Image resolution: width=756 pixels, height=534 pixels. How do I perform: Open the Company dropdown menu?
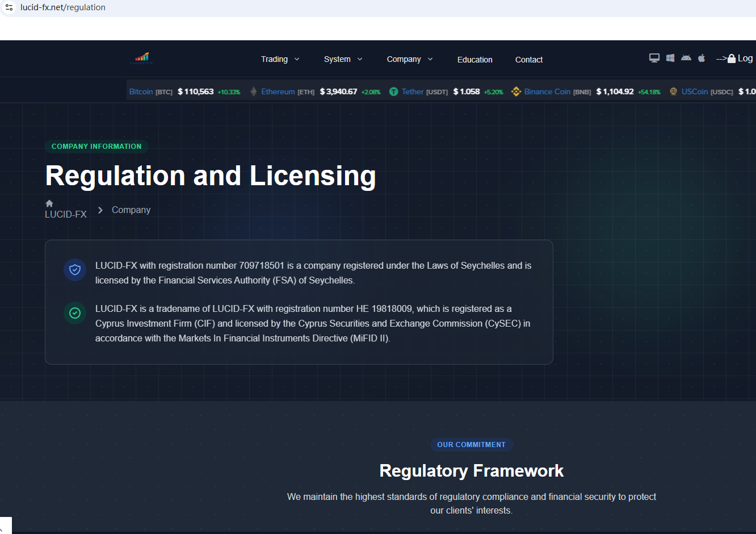pos(409,59)
